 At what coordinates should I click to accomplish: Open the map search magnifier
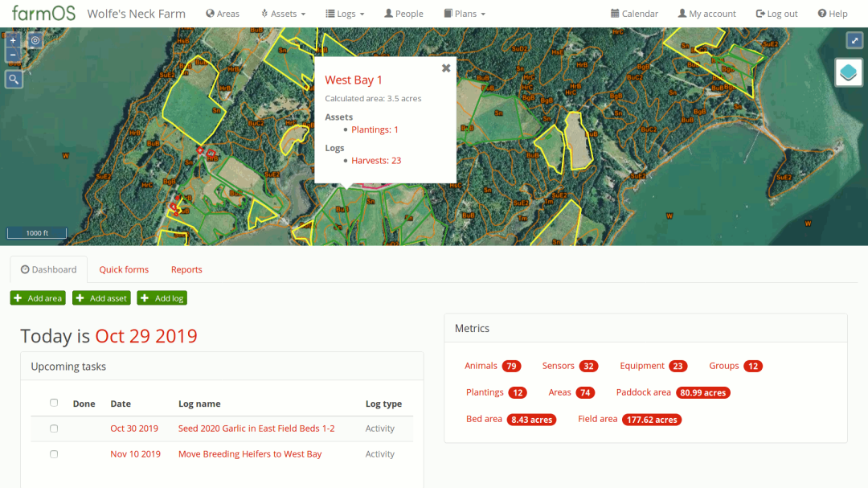[14, 79]
